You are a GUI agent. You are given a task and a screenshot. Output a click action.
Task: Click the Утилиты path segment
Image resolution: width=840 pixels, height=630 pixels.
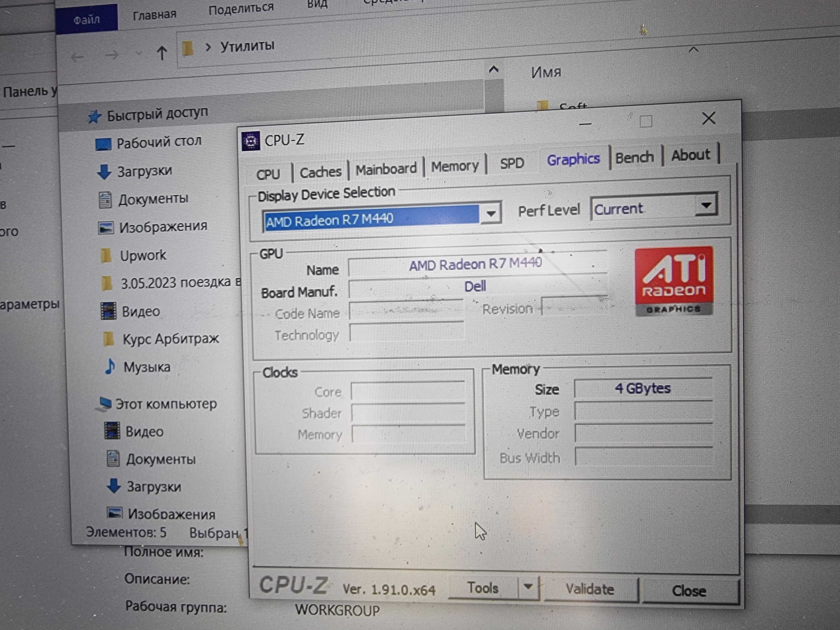tap(247, 46)
